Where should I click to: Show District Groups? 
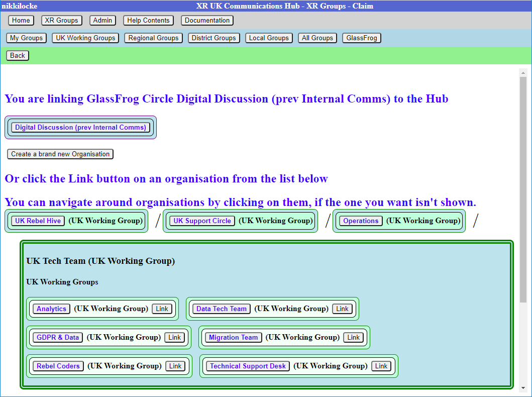pos(214,38)
